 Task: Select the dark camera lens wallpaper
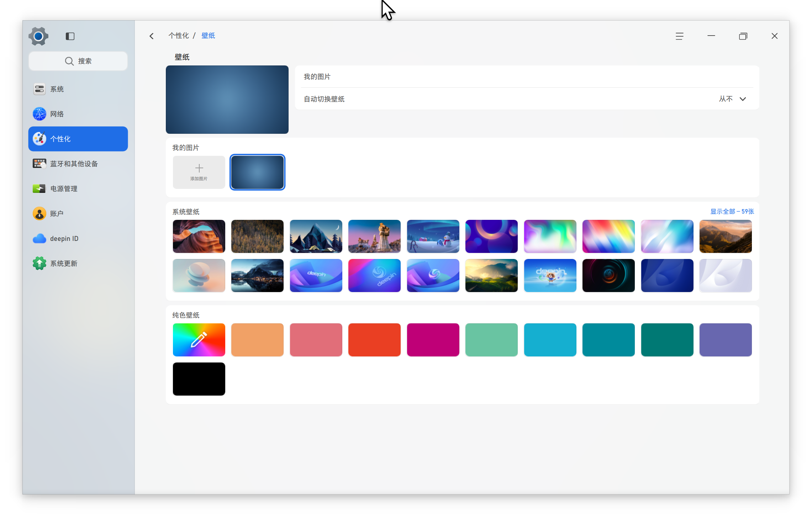608,275
